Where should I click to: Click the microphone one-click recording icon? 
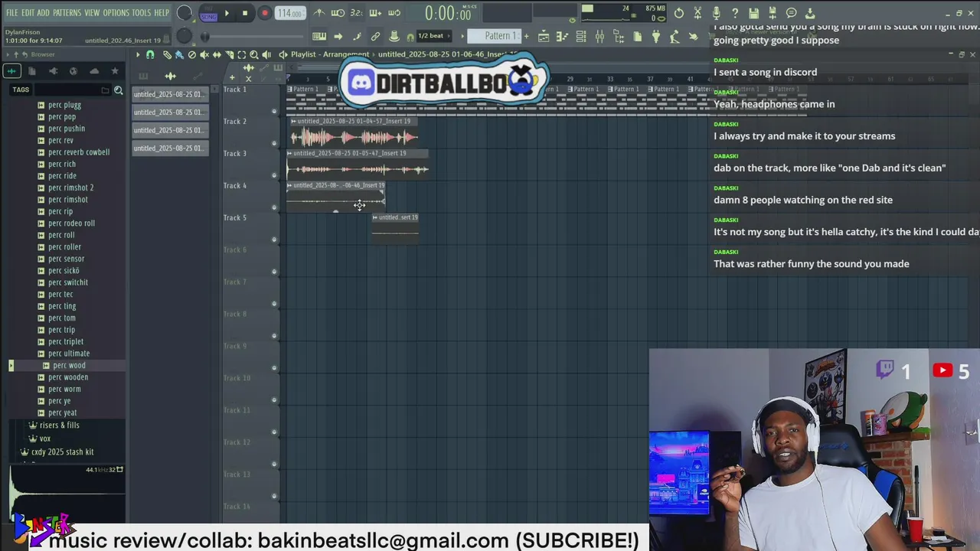click(x=717, y=13)
